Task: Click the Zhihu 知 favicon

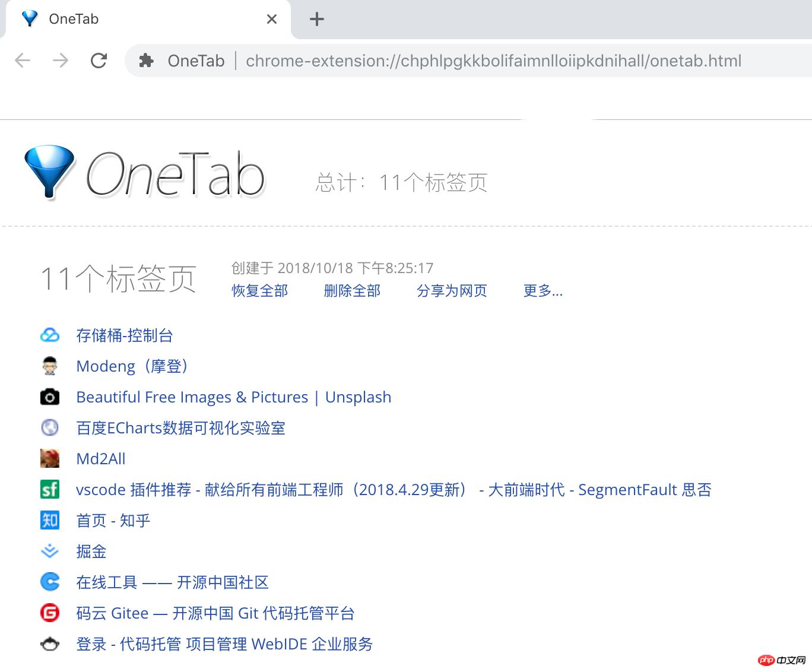Action: click(x=50, y=521)
